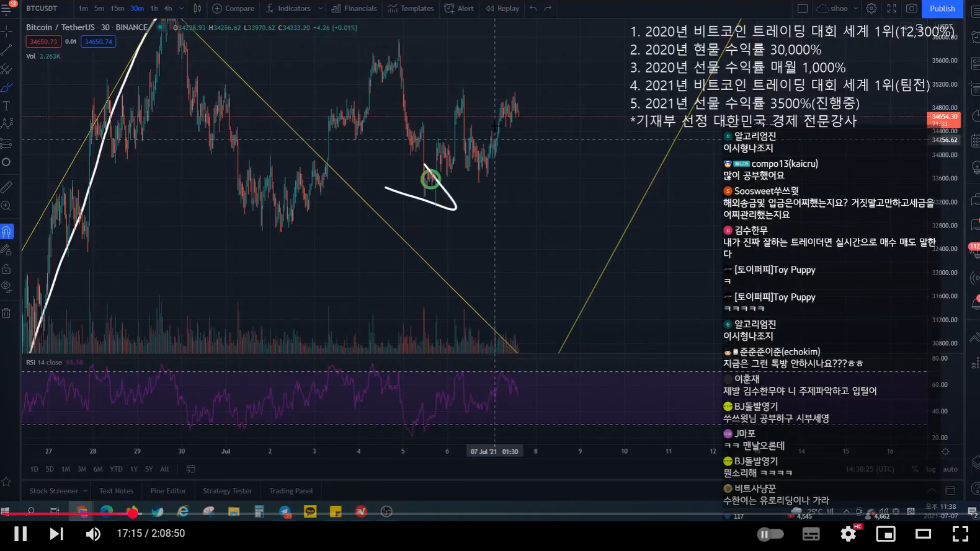
Task: Open the go-to-date icon
Action: (x=191, y=469)
